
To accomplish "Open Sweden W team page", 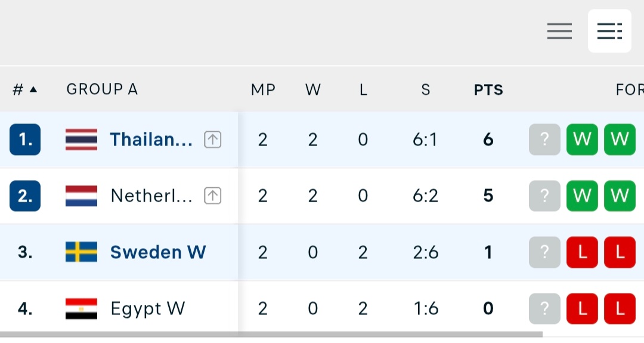I will (158, 252).
